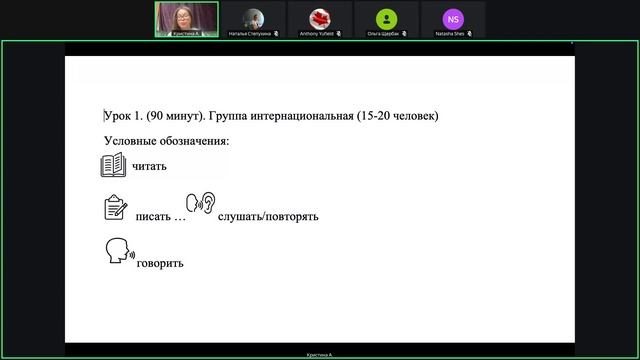Click the "Урок 1. (90 минут)" text
This screenshot has width=640, height=360.
[x=155, y=116]
